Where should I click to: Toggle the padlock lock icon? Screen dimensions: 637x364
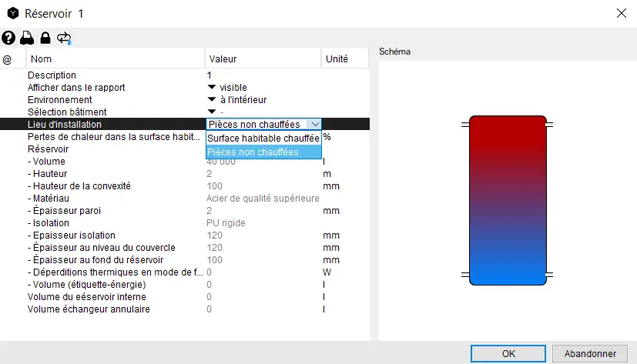(45, 38)
